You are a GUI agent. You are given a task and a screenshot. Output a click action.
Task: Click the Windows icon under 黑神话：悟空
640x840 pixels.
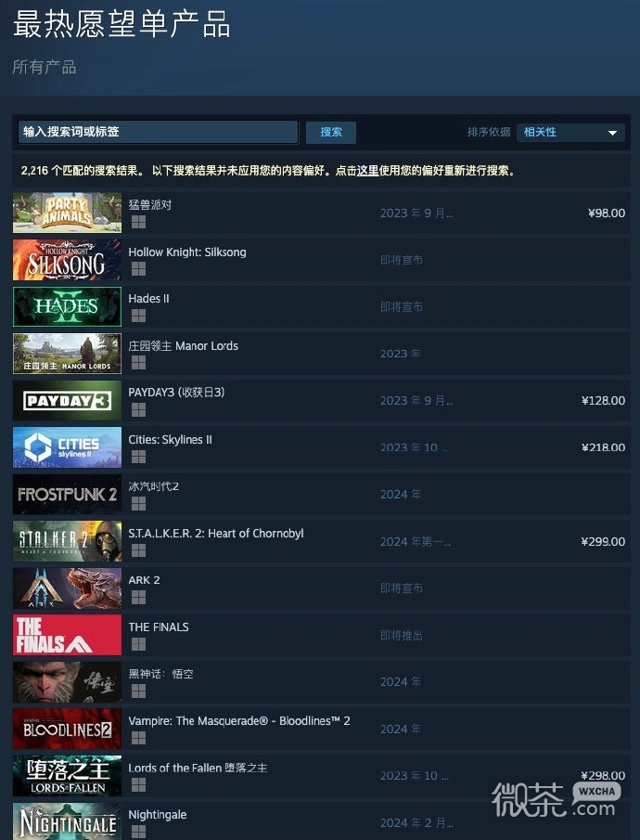(x=139, y=691)
